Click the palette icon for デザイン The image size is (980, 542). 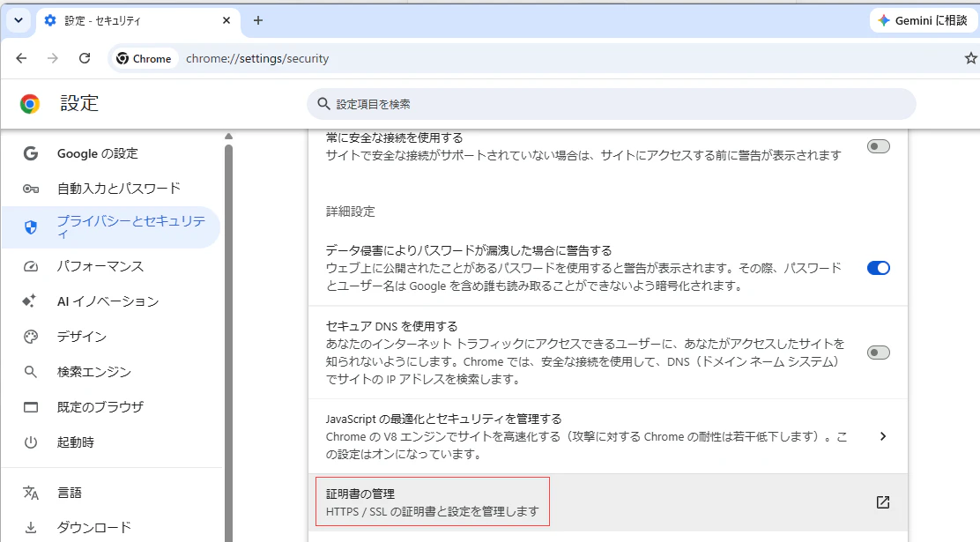30,337
